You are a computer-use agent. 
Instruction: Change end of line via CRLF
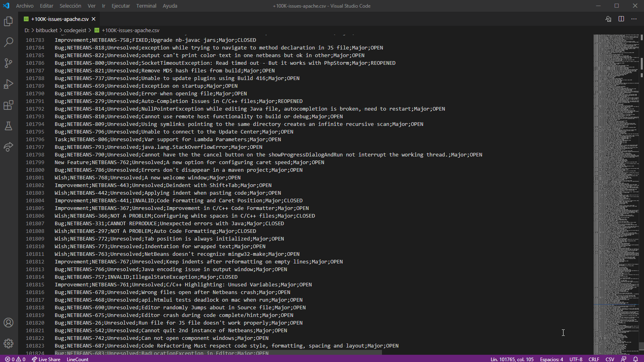(594, 359)
